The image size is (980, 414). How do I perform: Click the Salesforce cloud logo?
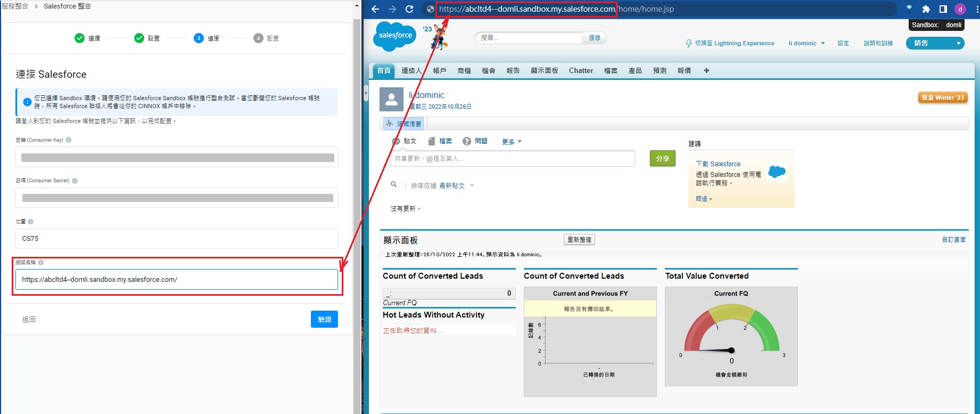[396, 36]
